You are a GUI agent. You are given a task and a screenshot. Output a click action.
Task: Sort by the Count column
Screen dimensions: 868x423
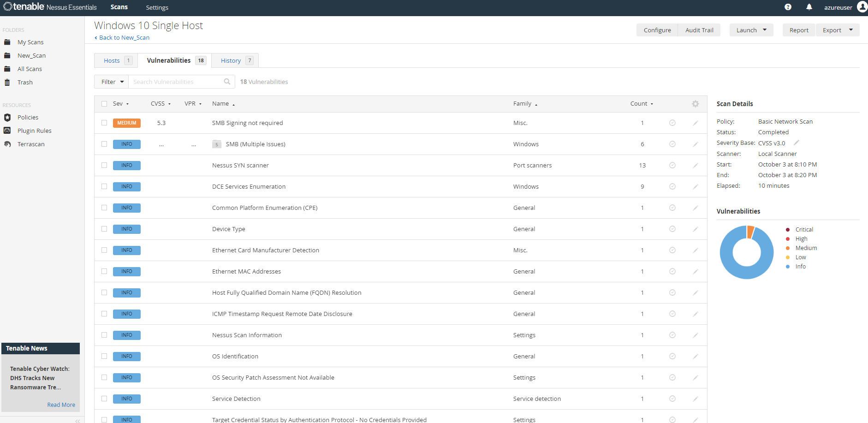pyautogui.click(x=642, y=104)
